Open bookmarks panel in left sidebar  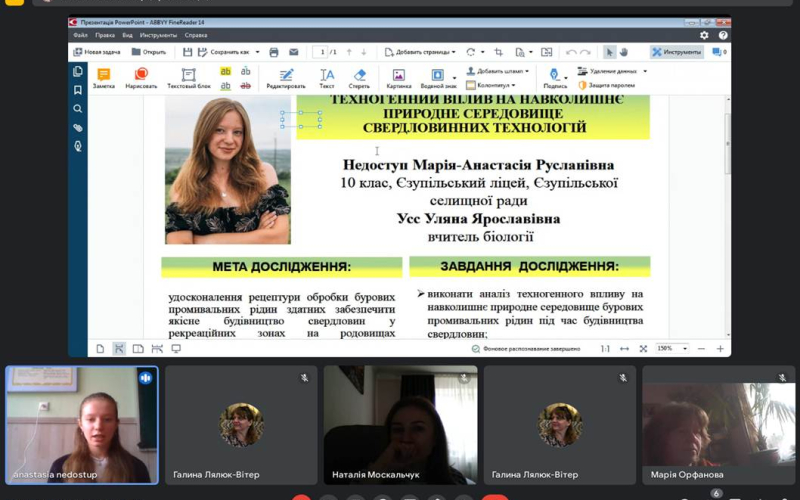click(78, 90)
